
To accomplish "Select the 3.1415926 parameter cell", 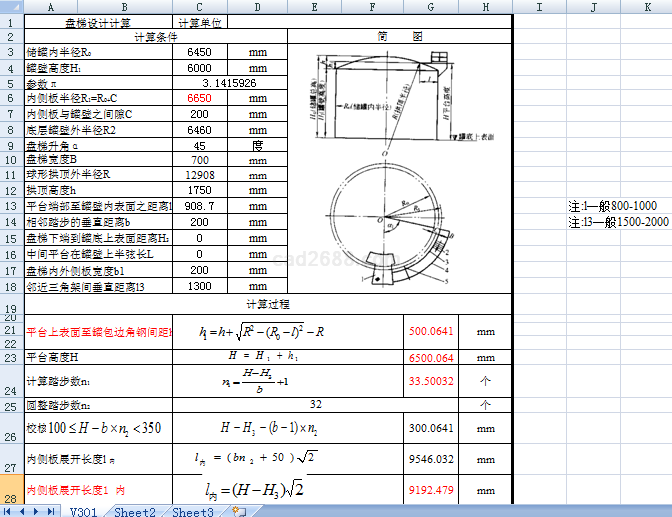I will click(x=229, y=83).
